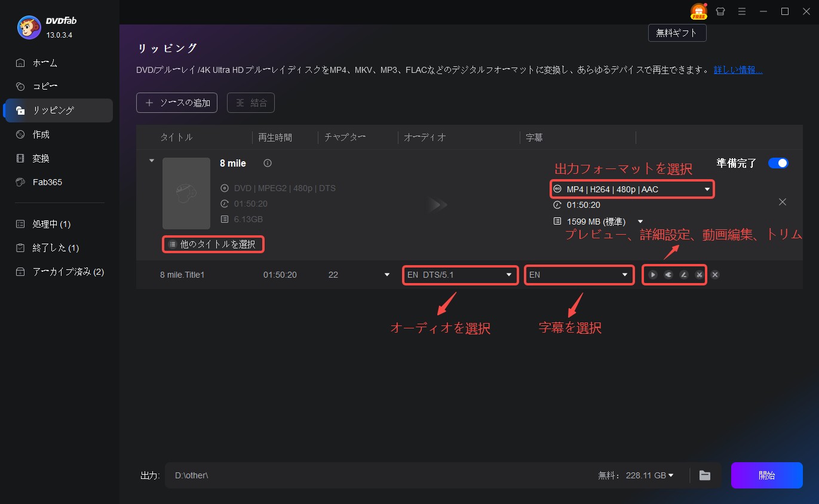Click the 8 mile disc thumbnail
The image size is (819, 504).
186,193
